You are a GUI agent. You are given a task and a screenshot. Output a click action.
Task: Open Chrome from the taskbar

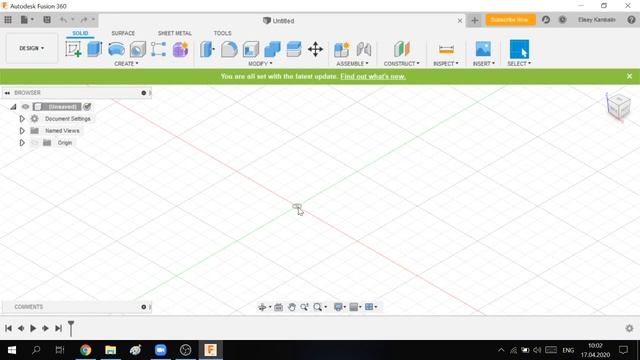click(85, 350)
